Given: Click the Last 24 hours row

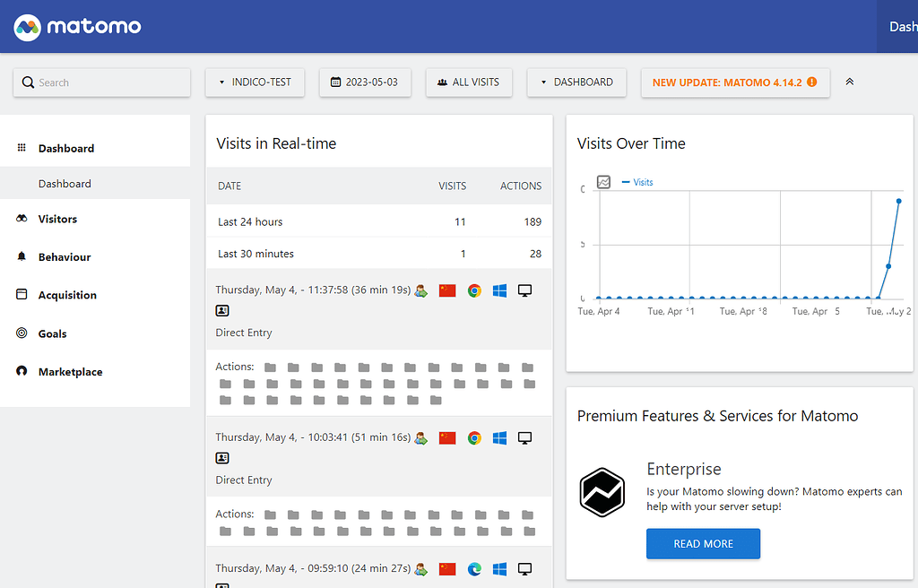Looking at the screenshot, I should pos(379,221).
